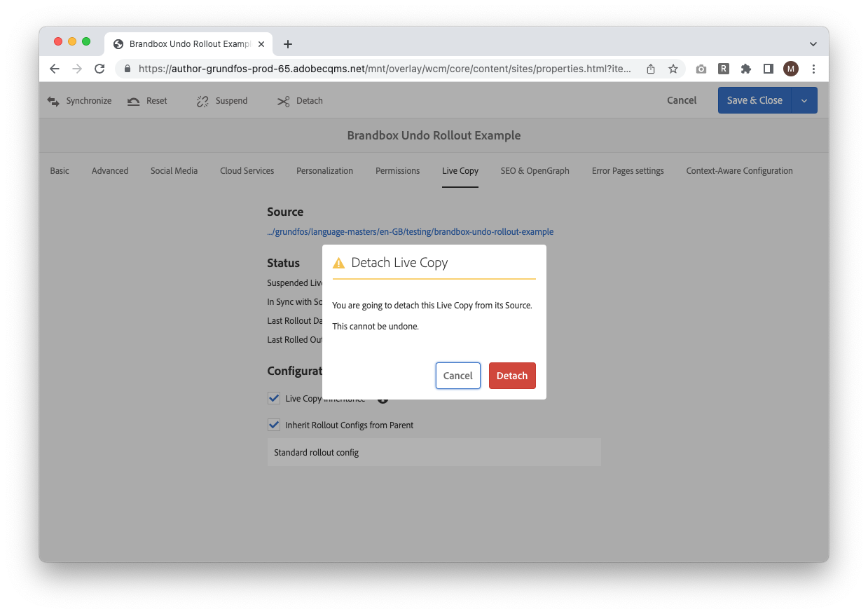Switch to the Basic tab

click(60, 171)
